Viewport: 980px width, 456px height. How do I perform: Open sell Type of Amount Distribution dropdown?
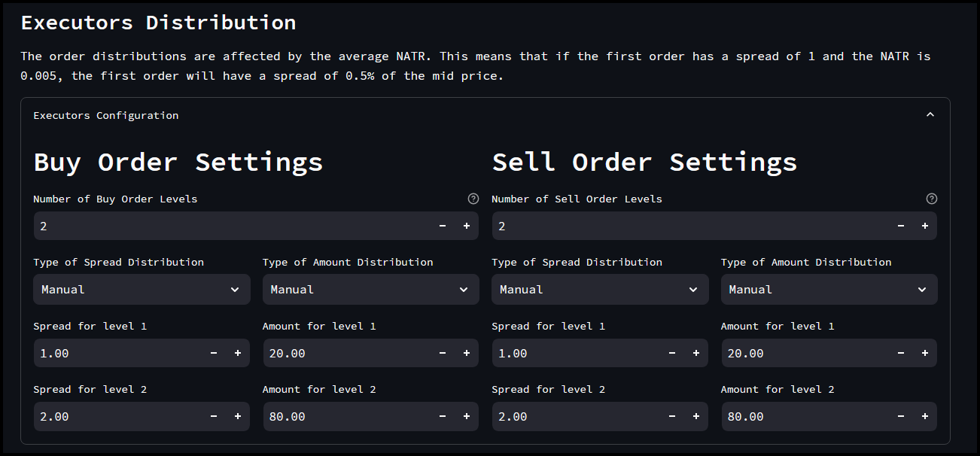pos(829,290)
